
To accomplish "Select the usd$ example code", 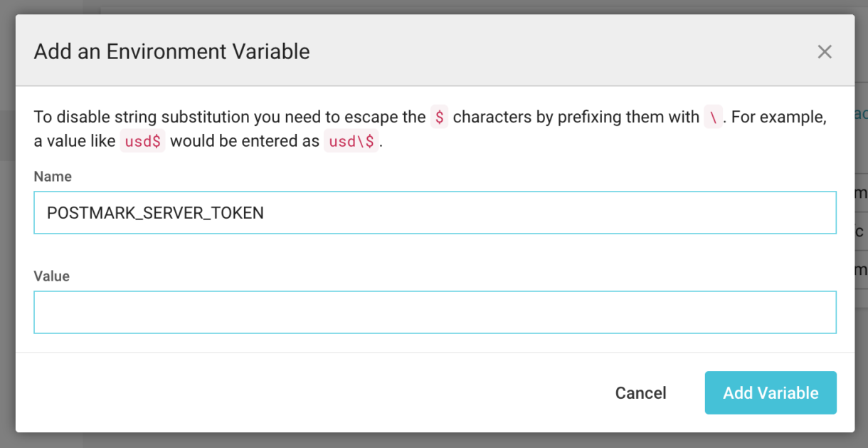I will pyautogui.click(x=142, y=141).
